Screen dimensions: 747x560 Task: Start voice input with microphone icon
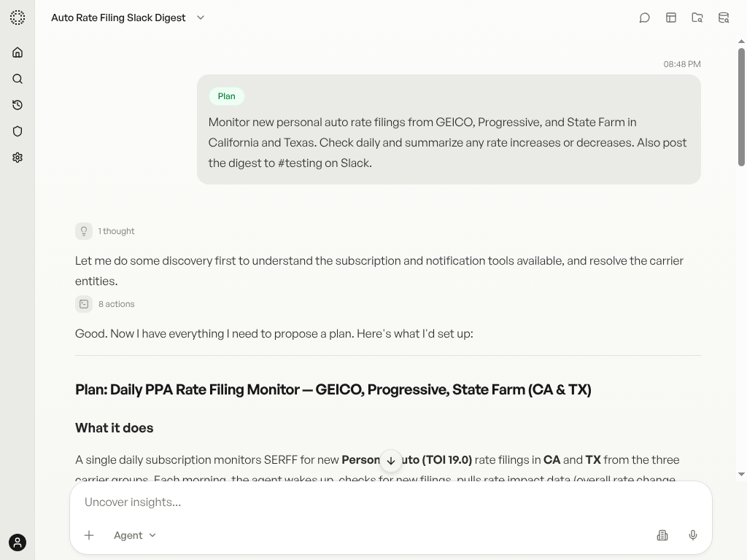pos(693,535)
